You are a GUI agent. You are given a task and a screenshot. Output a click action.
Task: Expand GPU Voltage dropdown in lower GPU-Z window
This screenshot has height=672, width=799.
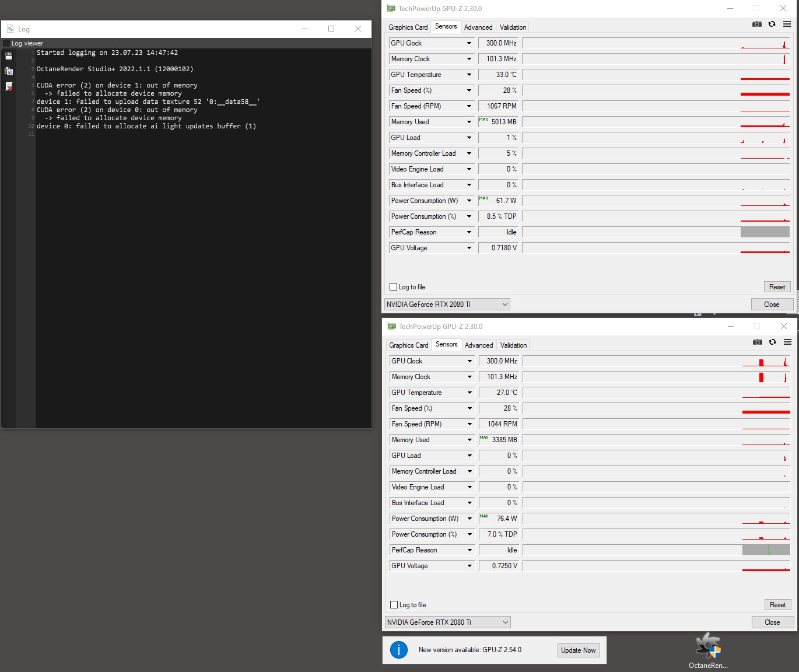(469, 566)
